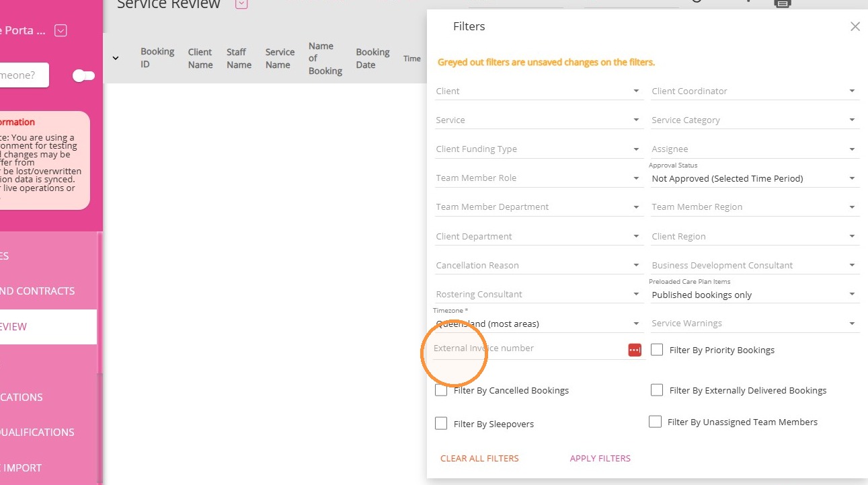This screenshot has width=868, height=485.
Task: Change the Preloaded Care Plan Items dropdown
Action: (x=754, y=295)
